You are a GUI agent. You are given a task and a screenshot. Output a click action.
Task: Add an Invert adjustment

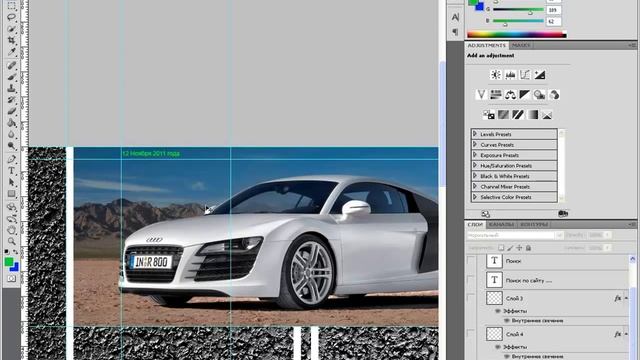489,115
